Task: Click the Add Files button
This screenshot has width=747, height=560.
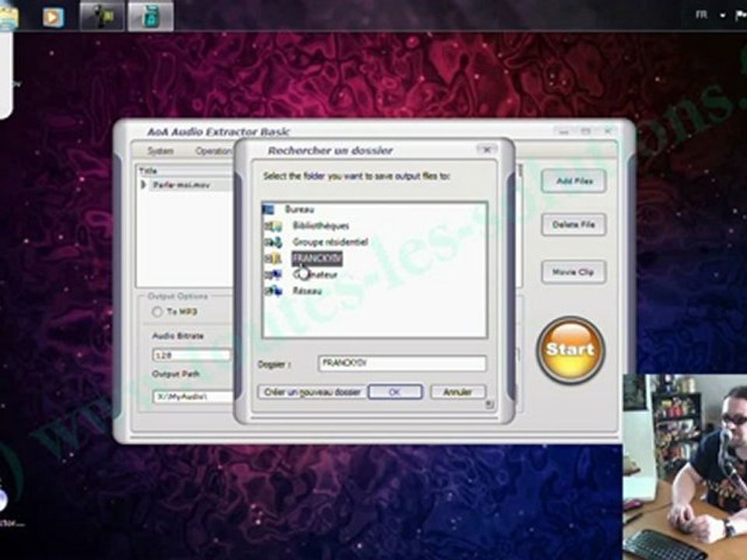Action: tap(574, 181)
